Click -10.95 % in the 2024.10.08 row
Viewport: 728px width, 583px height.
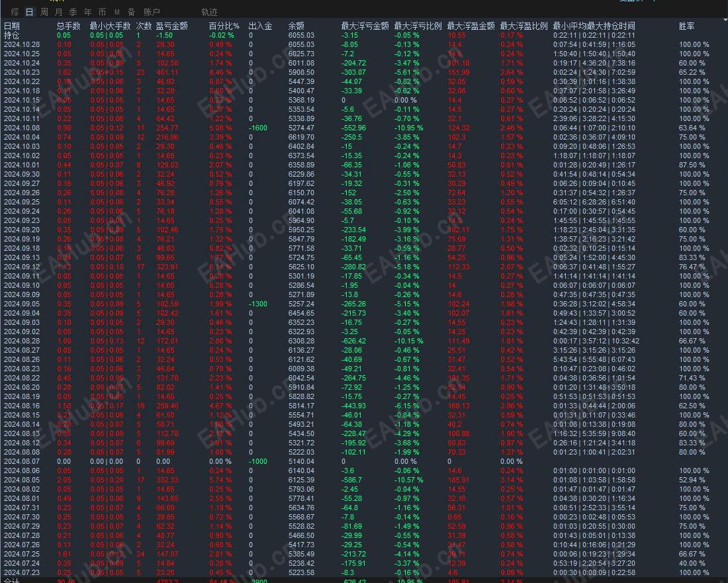pos(409,128)
